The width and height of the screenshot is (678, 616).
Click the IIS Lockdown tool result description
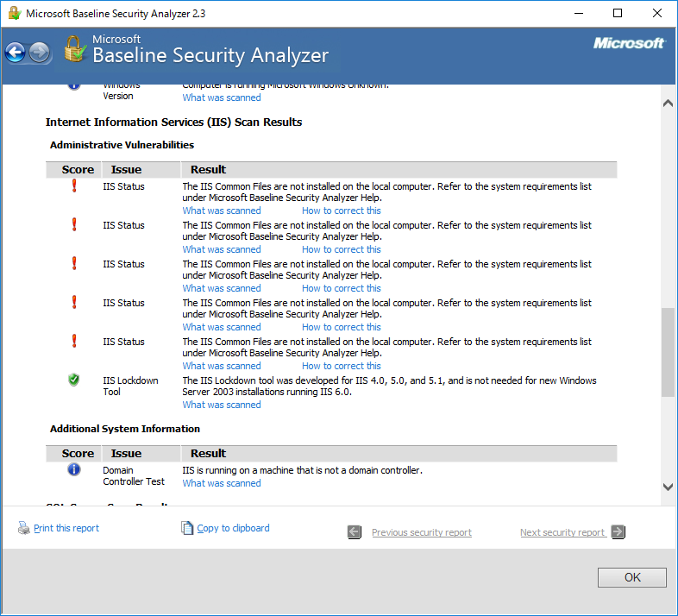pyautogui.click(x=389, y=387)
